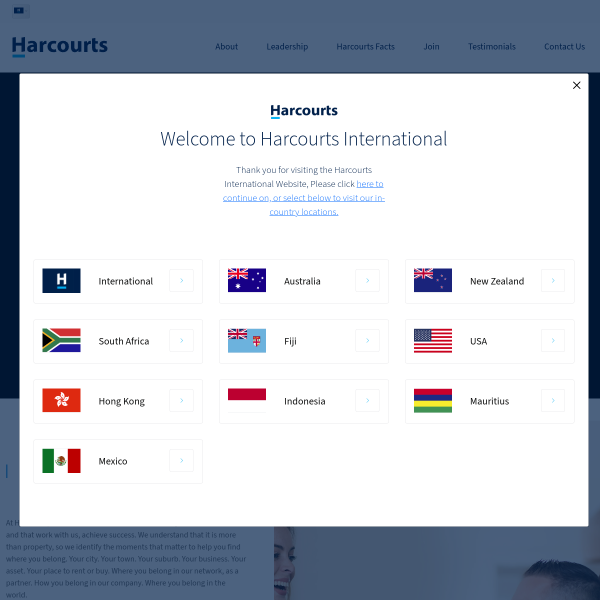Screen dimensions: 600x600
Task: Click the Harcourts logo in the page header
Action: [60, 46]
